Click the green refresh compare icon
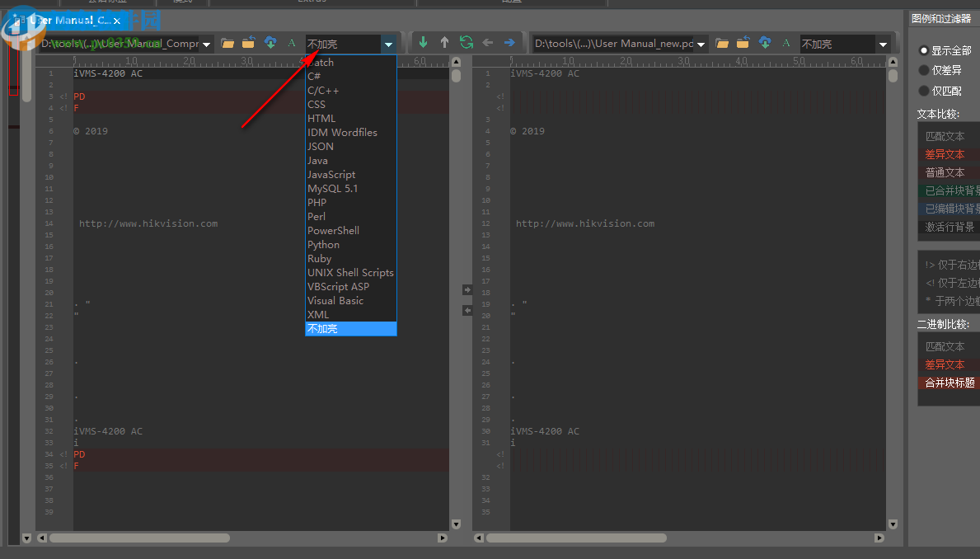 coord(467,43)
